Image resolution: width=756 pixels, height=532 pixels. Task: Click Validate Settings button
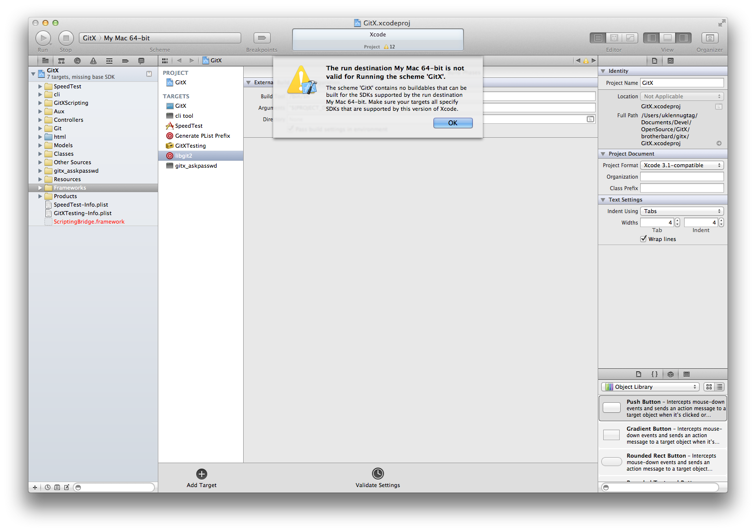click(378, 479)
